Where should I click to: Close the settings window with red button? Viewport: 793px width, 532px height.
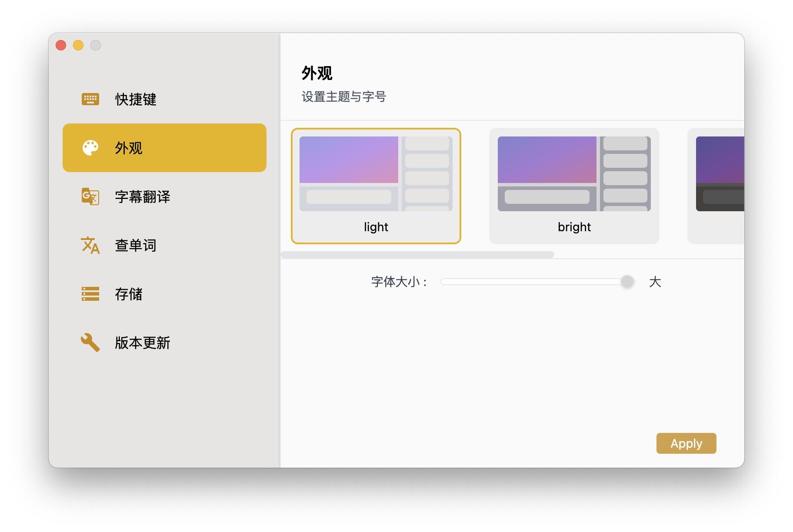pyautogui.click(x=61, y=45)
